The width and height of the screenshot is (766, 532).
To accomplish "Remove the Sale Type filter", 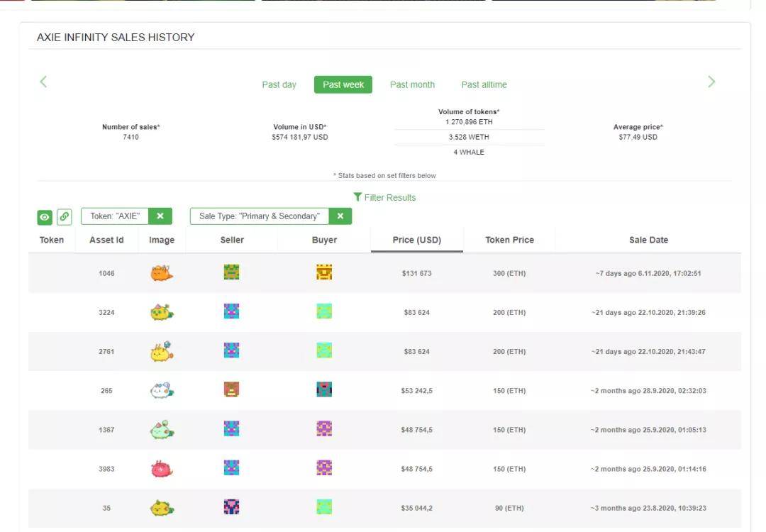I will [x=340, y=216].
